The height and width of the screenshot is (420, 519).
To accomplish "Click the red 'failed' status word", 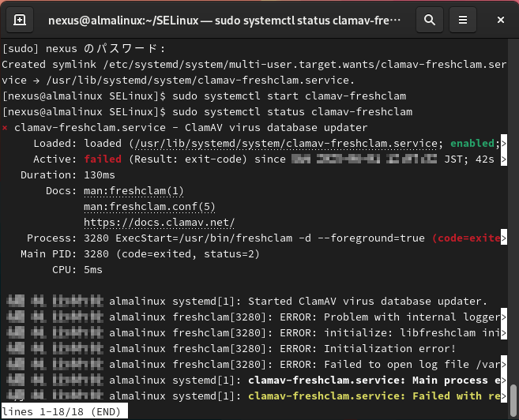I will click(103, 159).
